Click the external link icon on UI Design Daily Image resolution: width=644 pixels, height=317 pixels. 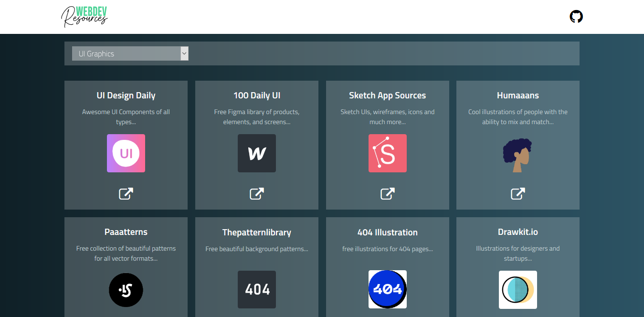point(126,194)
